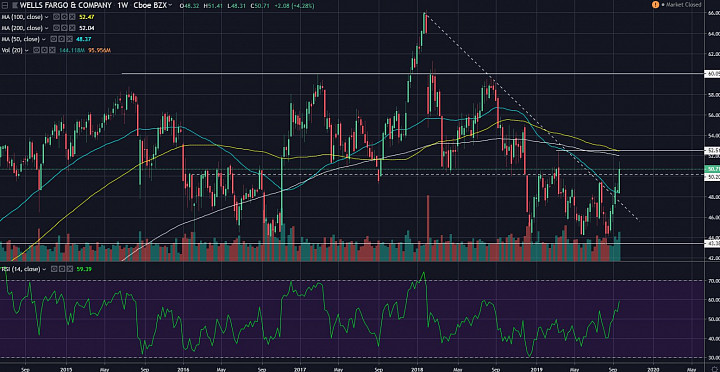Image resolution: width=720 pixels, height=372 pixels.
Task: Click the 50.20 price label on axis
Action: pyautogui.click(x=712, y=176)
